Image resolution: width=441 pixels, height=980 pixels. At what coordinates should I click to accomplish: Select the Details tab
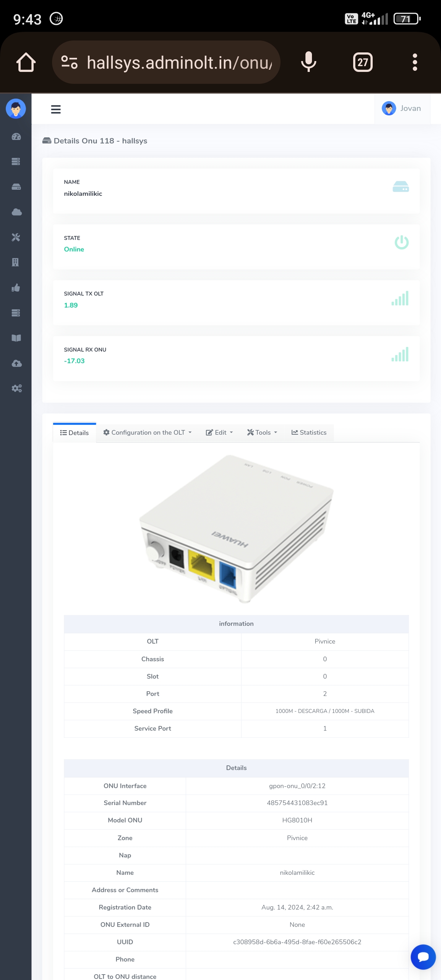(74, 433)
